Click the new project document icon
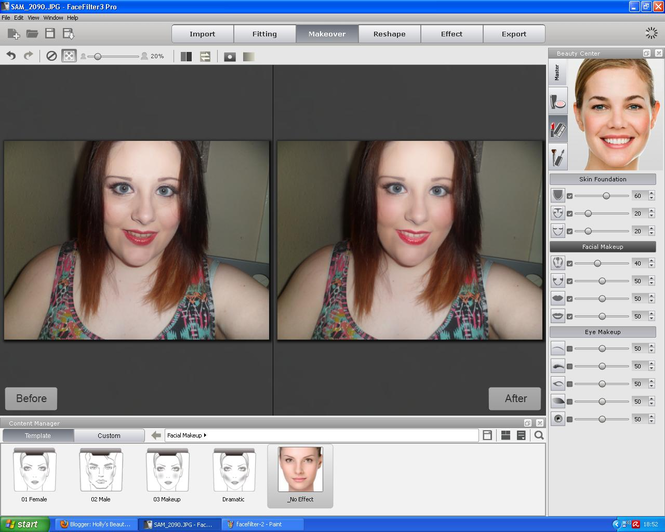This screenshot has height=532, width=665. pos(13,34)
